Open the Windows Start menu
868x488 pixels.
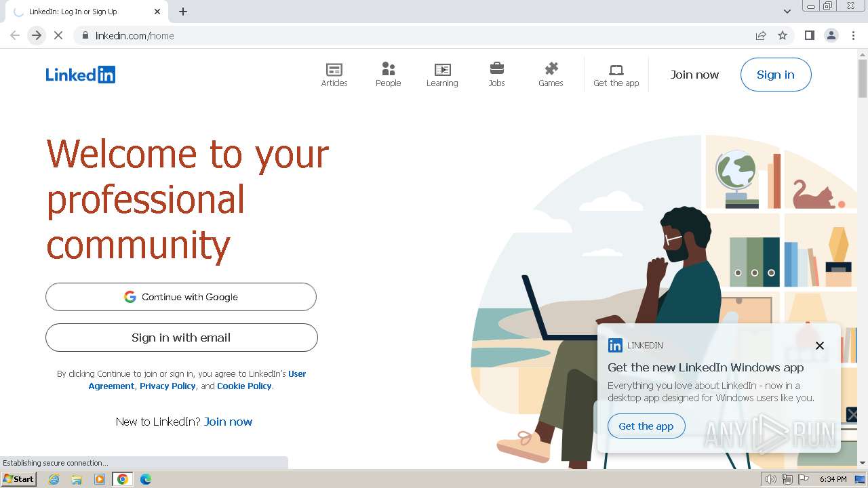(x=19, y=479)
